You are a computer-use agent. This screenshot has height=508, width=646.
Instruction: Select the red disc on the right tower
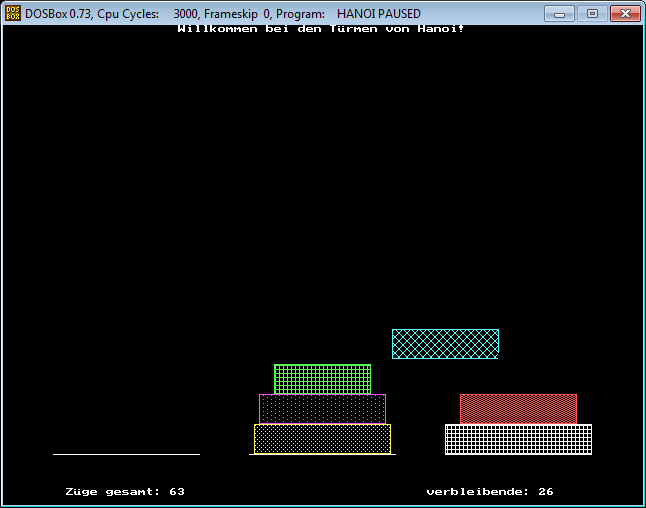[x=518, y=408]
